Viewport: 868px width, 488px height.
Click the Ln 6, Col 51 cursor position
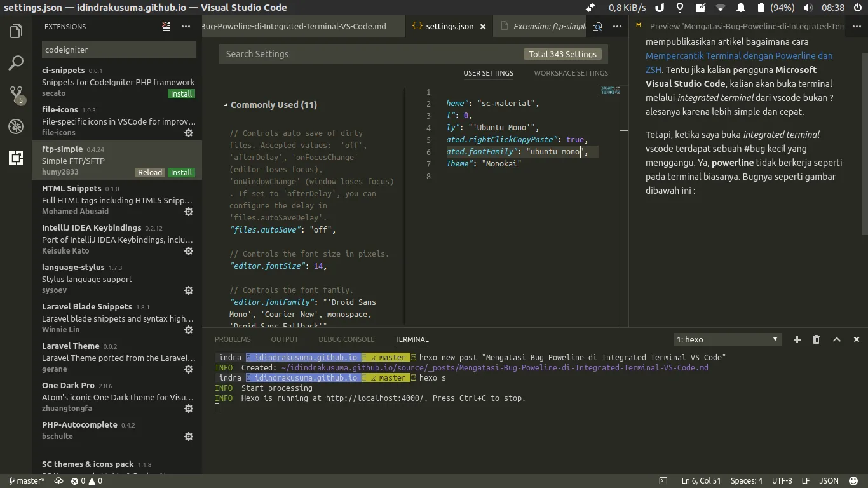click(701, 481)
